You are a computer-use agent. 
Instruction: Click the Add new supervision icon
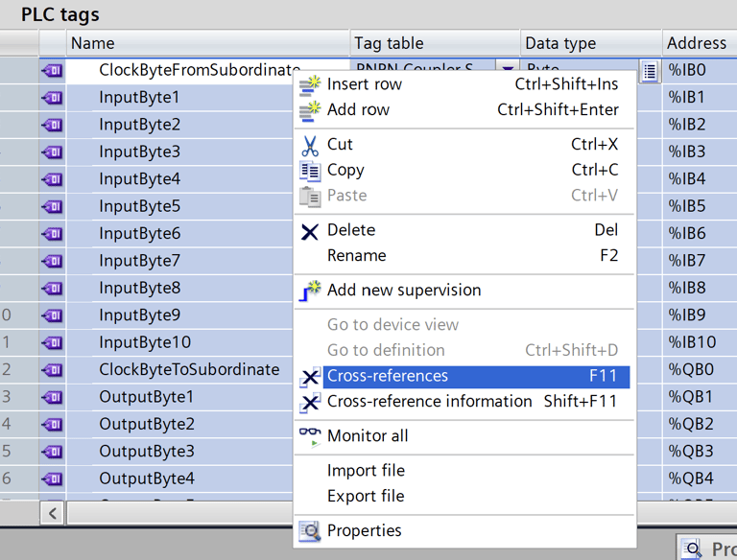coord(310,291)
